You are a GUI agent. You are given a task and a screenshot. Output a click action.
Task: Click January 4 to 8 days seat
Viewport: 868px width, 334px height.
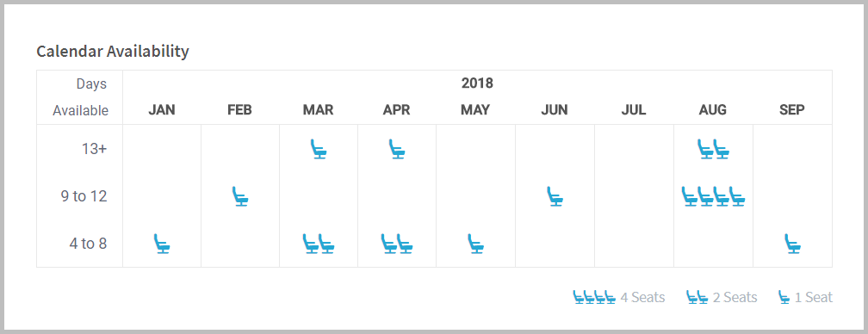[x=162, y=244]
